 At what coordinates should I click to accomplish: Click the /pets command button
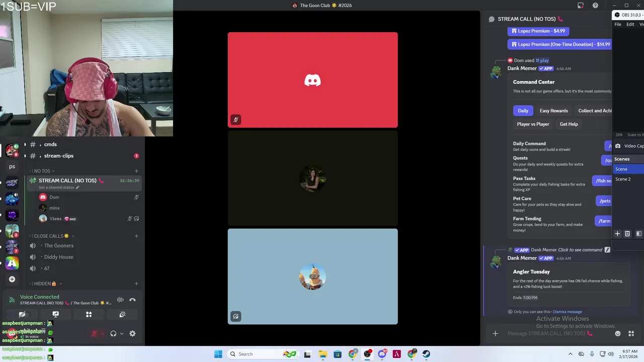(605, 201)
